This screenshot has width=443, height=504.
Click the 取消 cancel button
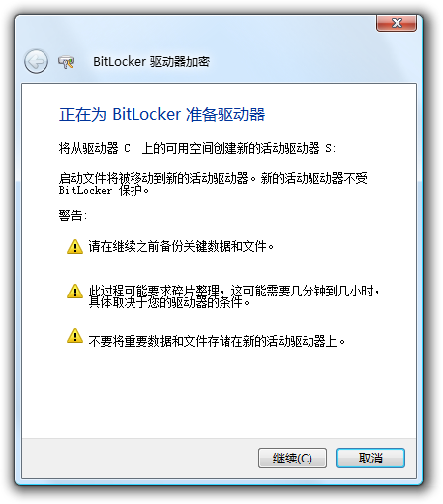point(371,458)
